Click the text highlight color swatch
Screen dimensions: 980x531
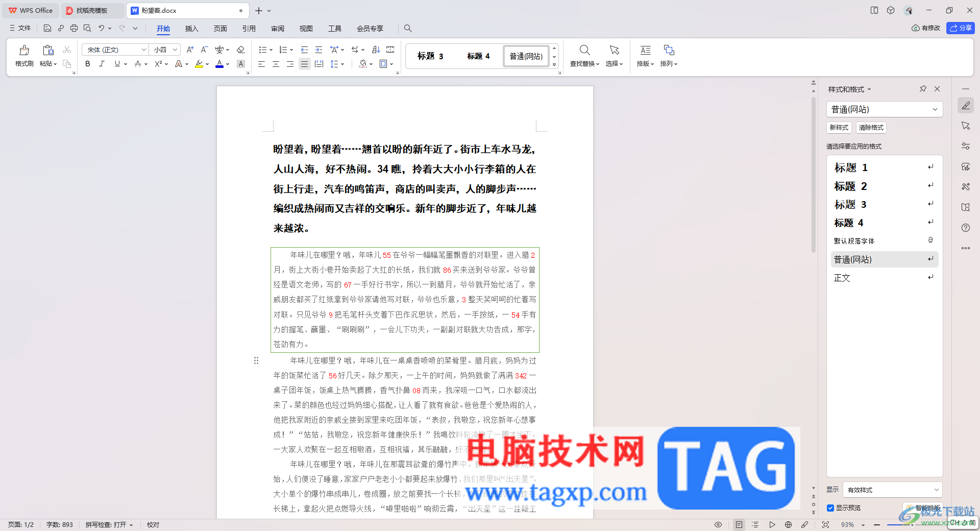(199, 64)
